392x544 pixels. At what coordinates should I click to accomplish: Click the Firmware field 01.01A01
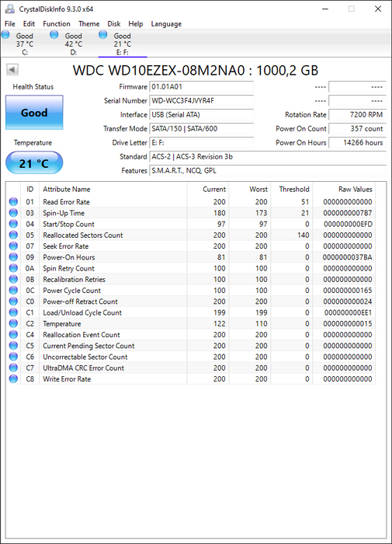click(x=201, y=87)
